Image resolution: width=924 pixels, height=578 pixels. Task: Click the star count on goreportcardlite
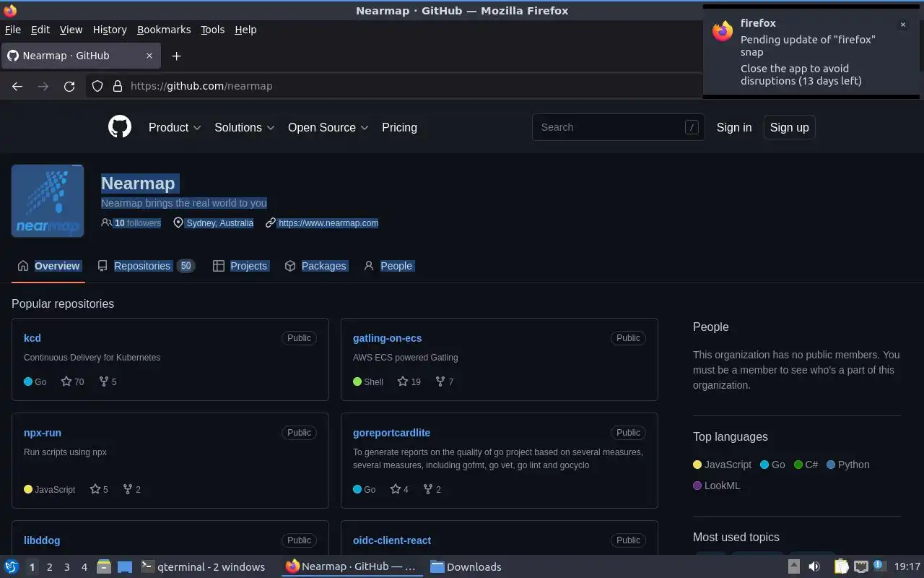tap(399, 489)
